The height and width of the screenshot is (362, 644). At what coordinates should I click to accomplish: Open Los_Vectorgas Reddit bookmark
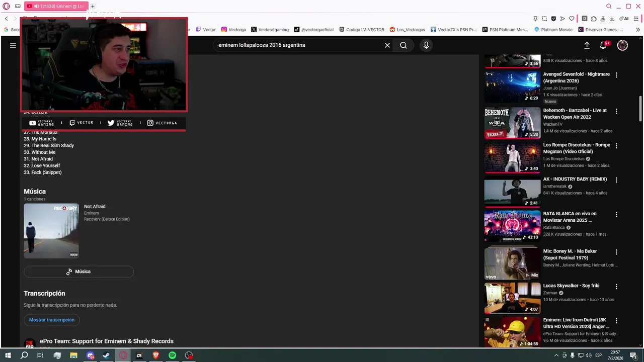(407, 30)
